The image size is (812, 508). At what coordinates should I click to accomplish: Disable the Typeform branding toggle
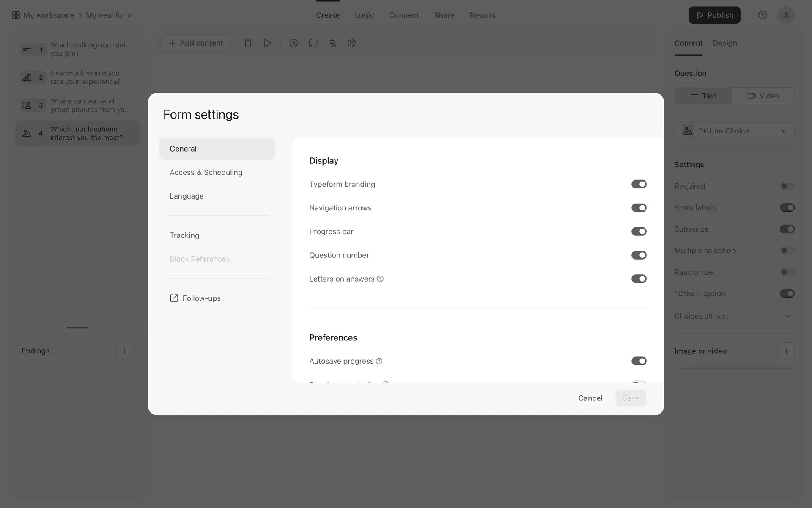click(639, 184)
